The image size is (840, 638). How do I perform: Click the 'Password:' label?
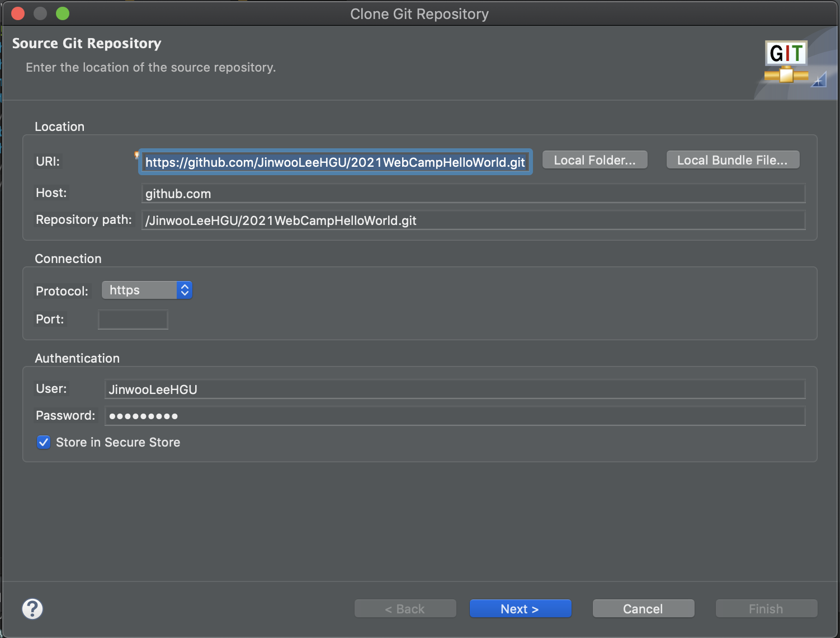point(65,415)
